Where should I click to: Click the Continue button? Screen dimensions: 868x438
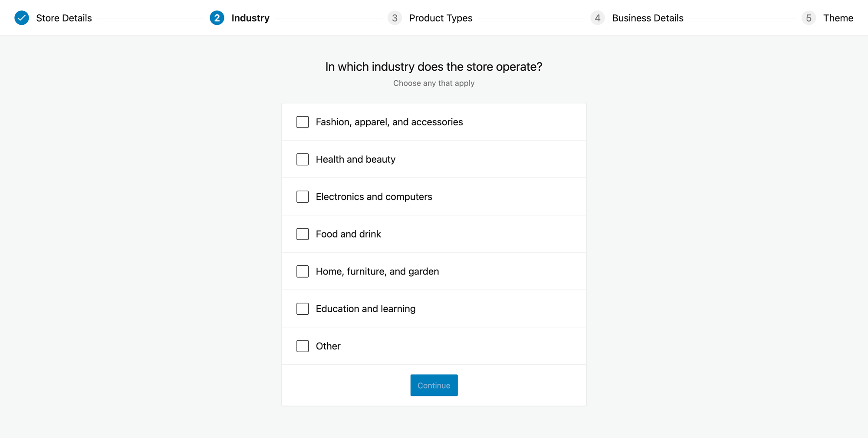pyautogui.click(x=434, y=385)
